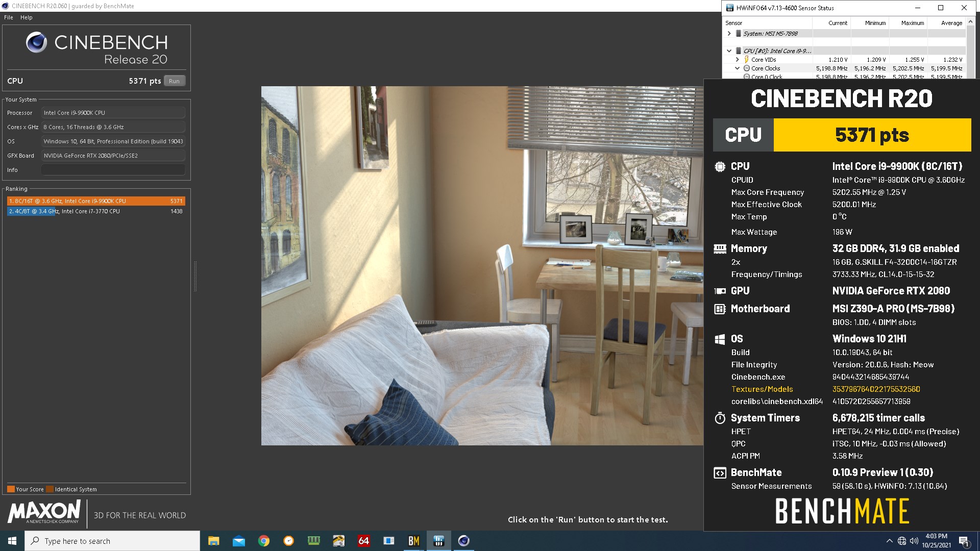
Task: Open the clock showing 4:03 PM
Action: (936, 541)
